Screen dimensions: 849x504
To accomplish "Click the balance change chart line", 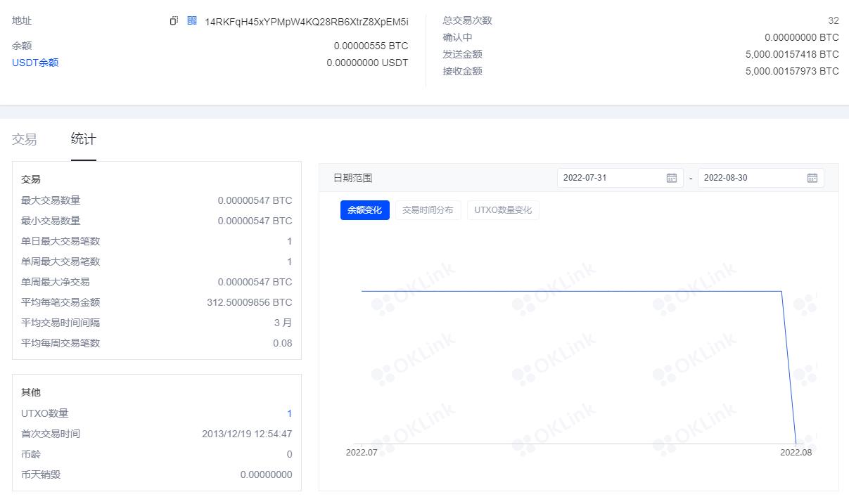I will click(563, 290).
